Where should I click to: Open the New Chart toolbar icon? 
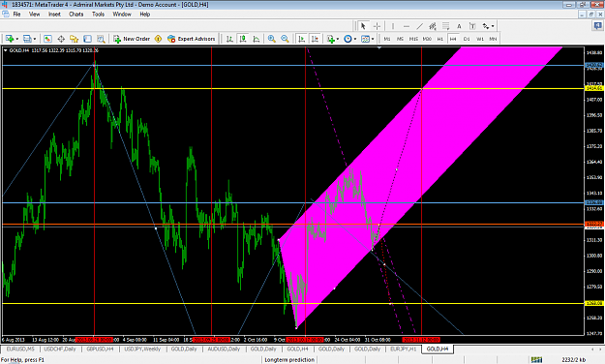[x=10, y=39]
